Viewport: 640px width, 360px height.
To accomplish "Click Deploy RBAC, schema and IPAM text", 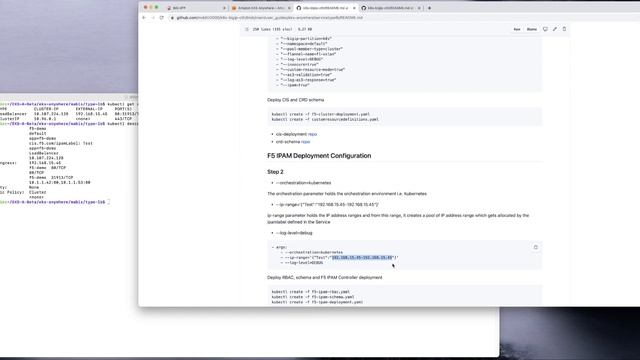I will coord(325,277).
